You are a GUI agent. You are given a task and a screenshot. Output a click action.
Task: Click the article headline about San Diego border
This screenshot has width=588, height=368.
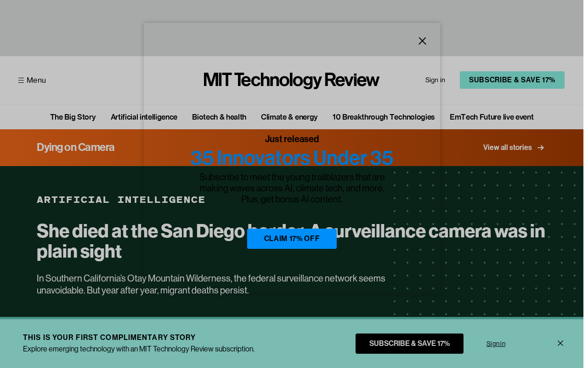[x=291, y=241]
